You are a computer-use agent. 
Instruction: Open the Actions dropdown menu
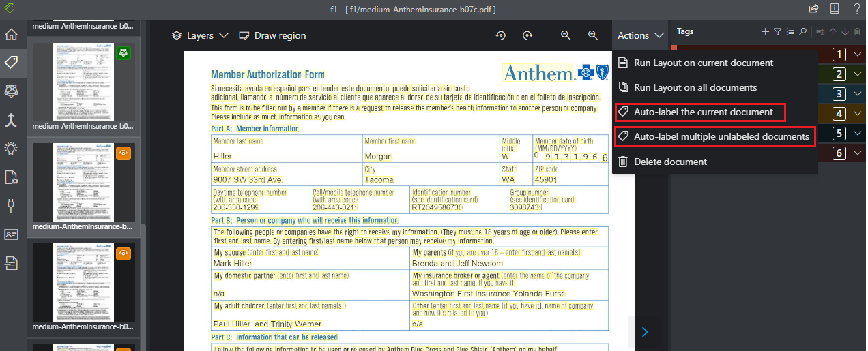[640, 35]
